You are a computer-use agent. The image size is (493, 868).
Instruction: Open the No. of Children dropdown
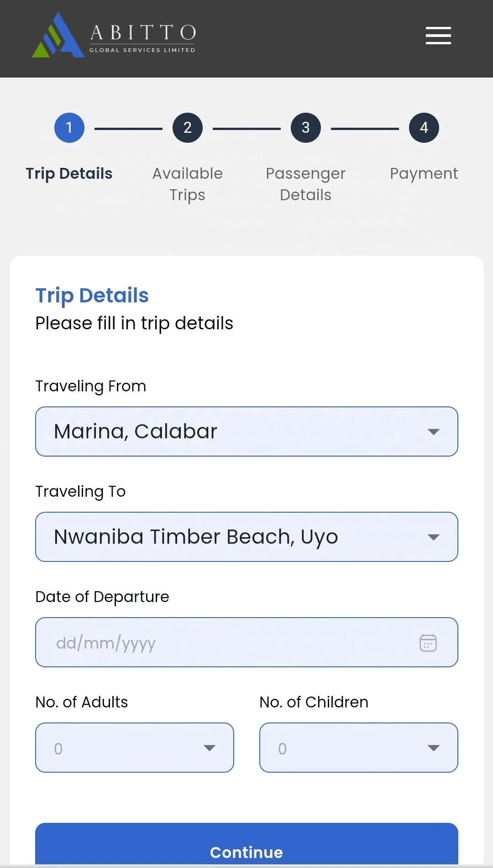(358, 748)
